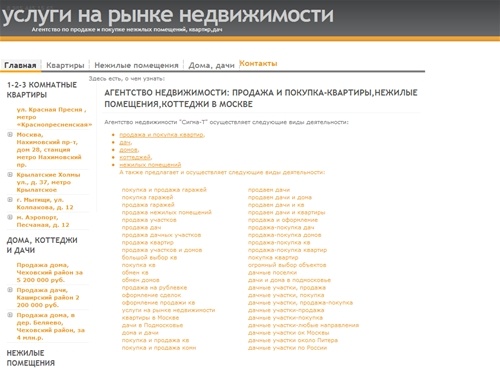500x375 pixels.
Task: Open г. Мытищи, ул. Колпакова, д. 12 link
Action: 45,203
